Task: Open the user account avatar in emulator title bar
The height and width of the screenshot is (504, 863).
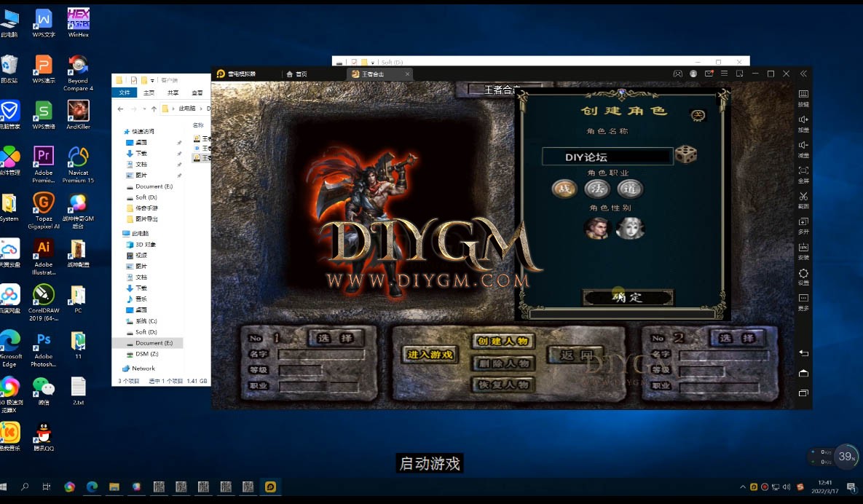Action: 693,74
